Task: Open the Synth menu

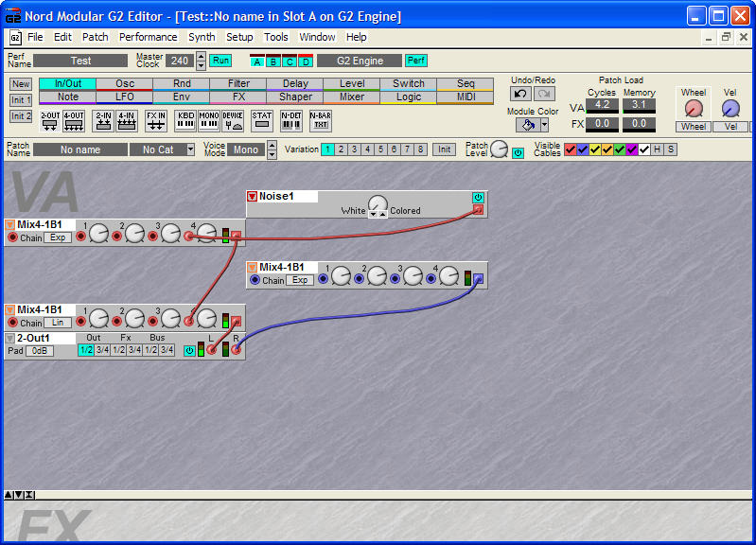Action: coord(202,37)
